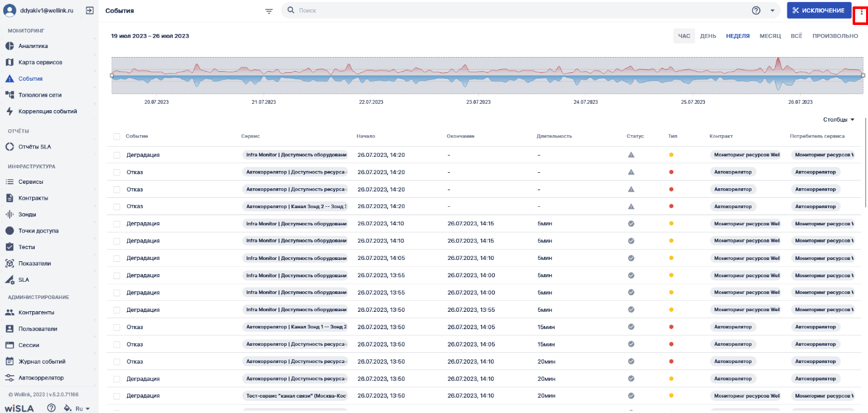The image size is (868, 413).
Task: Check the first Отказ row under the top Деградация
Action: (117, 172)
